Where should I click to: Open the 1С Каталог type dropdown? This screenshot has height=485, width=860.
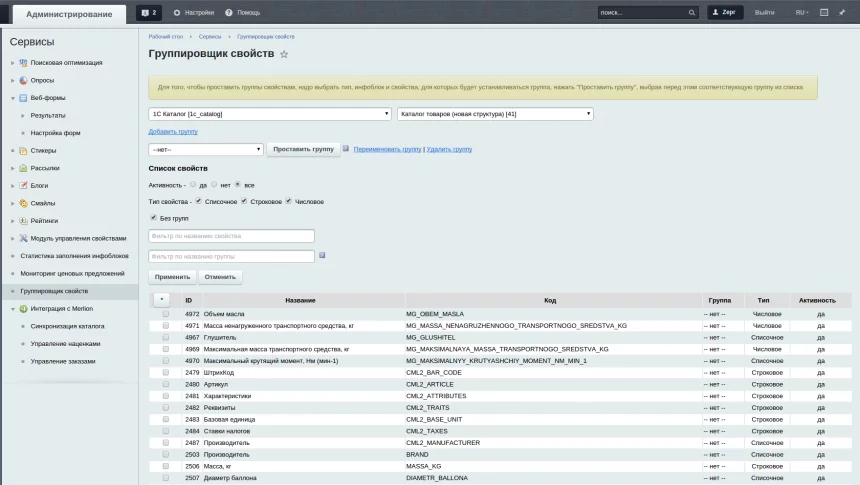[270, 114]
